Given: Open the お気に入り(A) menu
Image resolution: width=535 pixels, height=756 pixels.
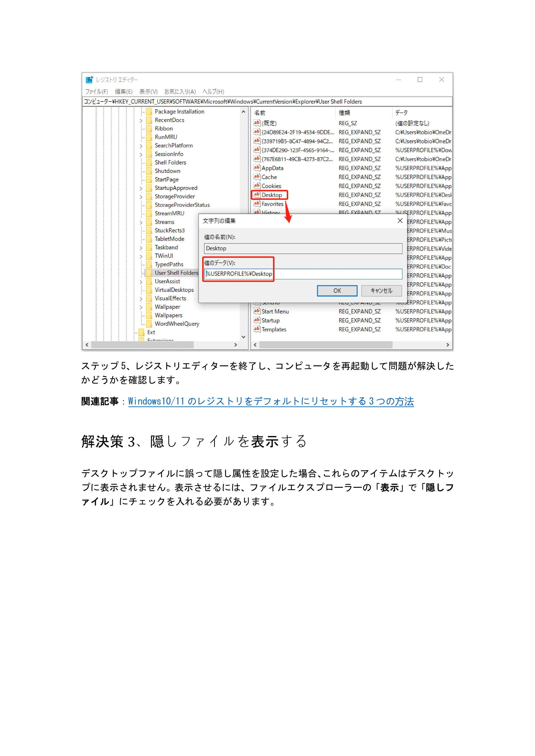Looking at the screenshot, I should click(x=180, y=92).
